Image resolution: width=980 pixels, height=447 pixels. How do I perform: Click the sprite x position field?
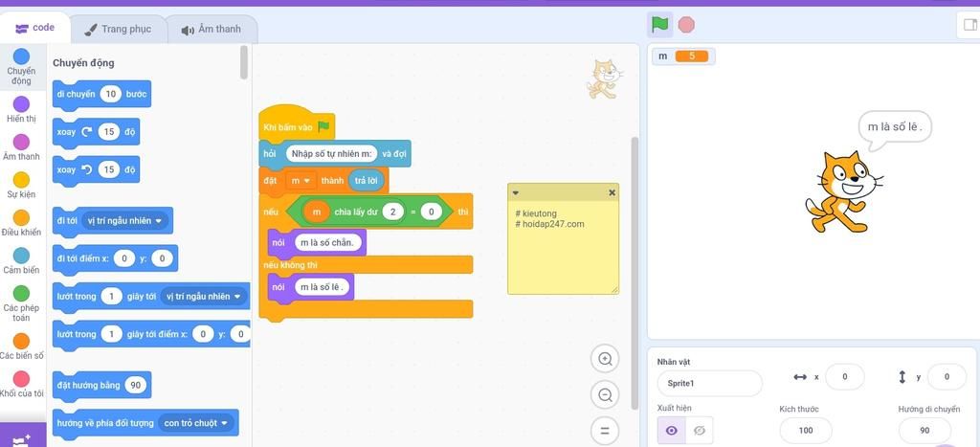(x=844, y=376)
